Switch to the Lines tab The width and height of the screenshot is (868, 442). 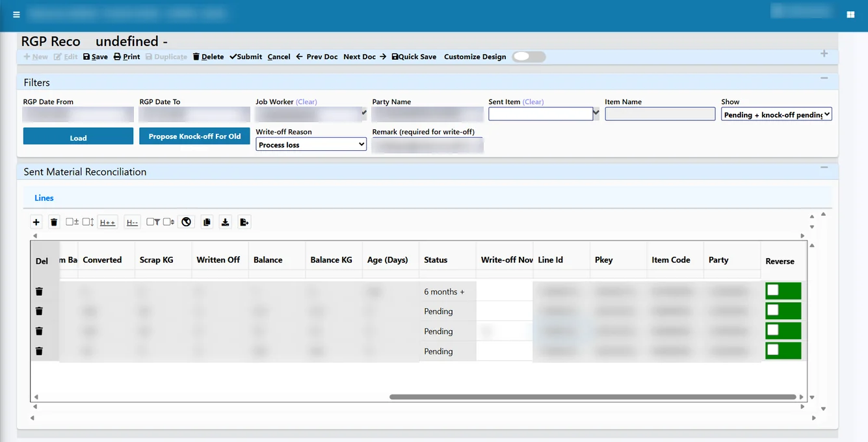pyautogui.click(x=44, y=198)
